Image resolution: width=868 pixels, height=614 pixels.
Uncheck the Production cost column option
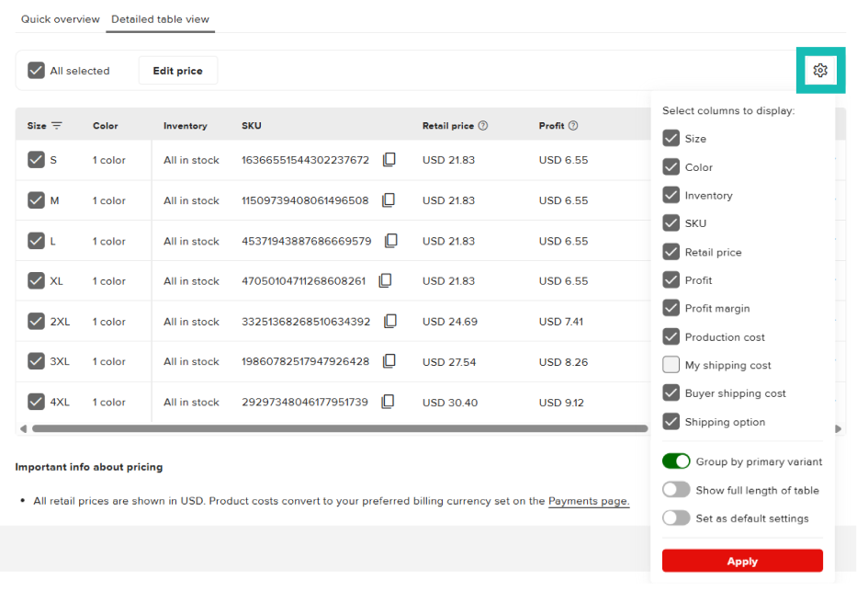(x=671, y=337)
